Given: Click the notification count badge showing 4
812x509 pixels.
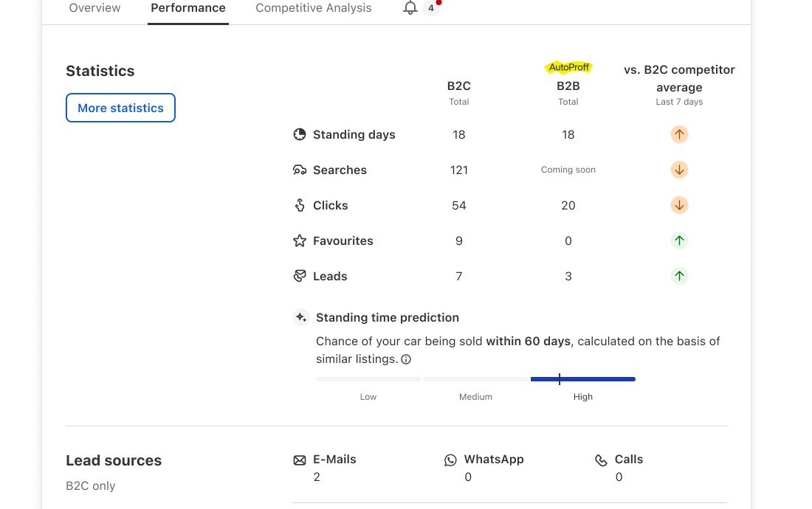Looking at the screenshot, I should click(431, 8).
